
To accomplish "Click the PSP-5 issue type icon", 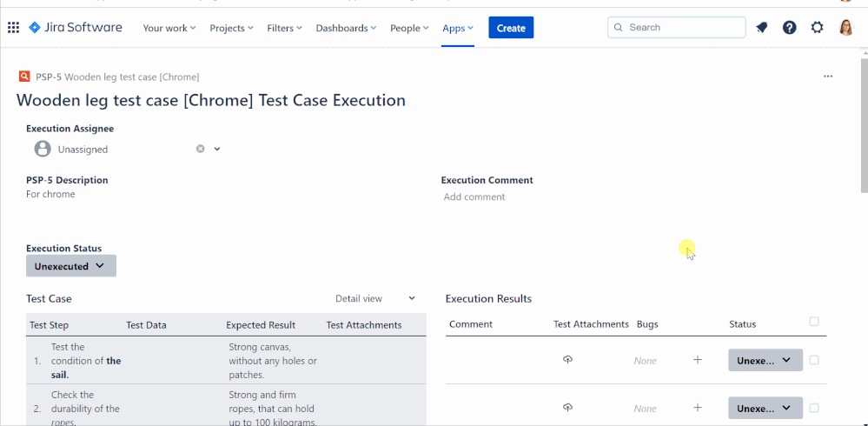I will (23, 77).
